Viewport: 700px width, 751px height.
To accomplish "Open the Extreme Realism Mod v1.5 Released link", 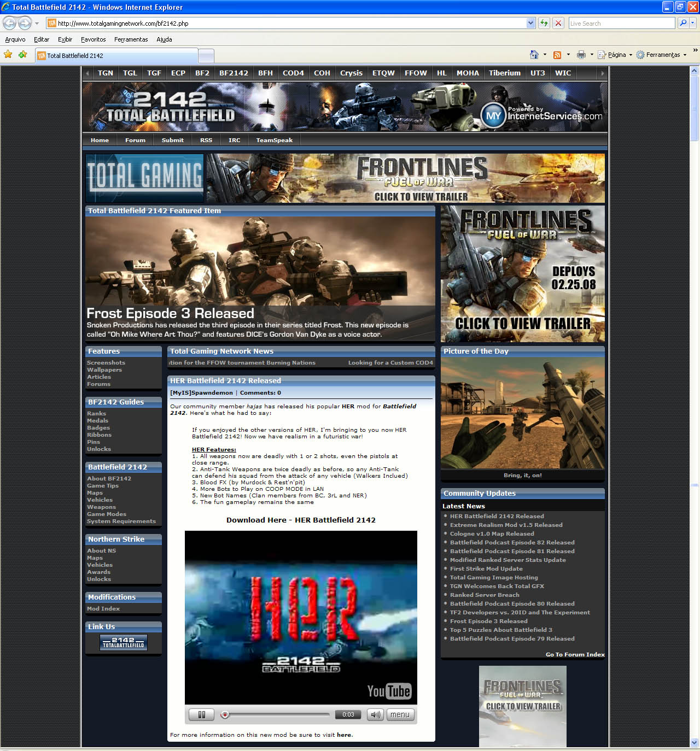I will (506, 525).
